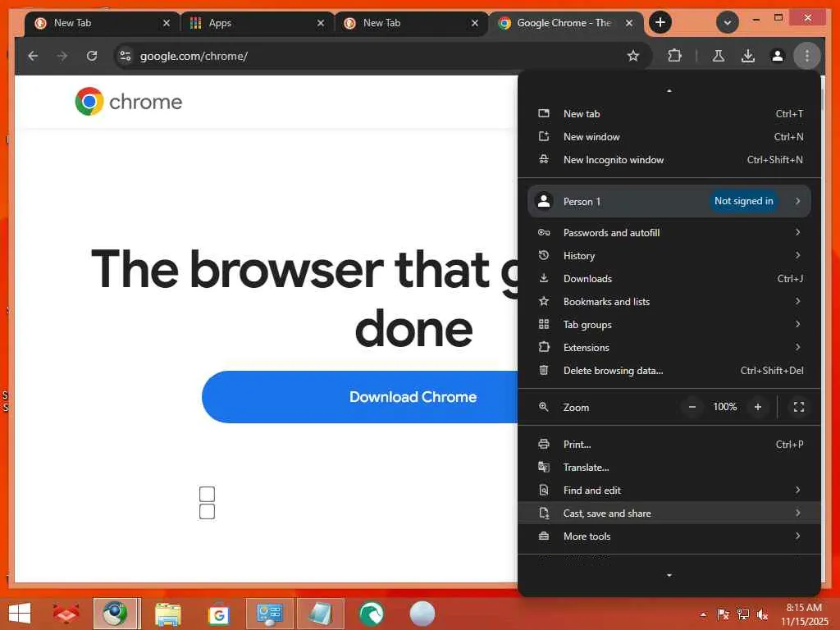Close the Google Chrome tab

pyautogui.click(x=629, y=23)
